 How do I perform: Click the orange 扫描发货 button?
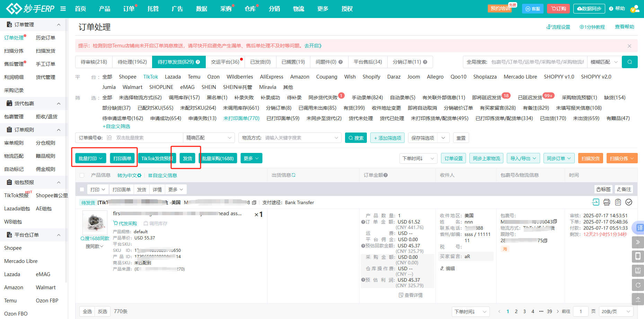pyautogui.click(x=591, y=158)
